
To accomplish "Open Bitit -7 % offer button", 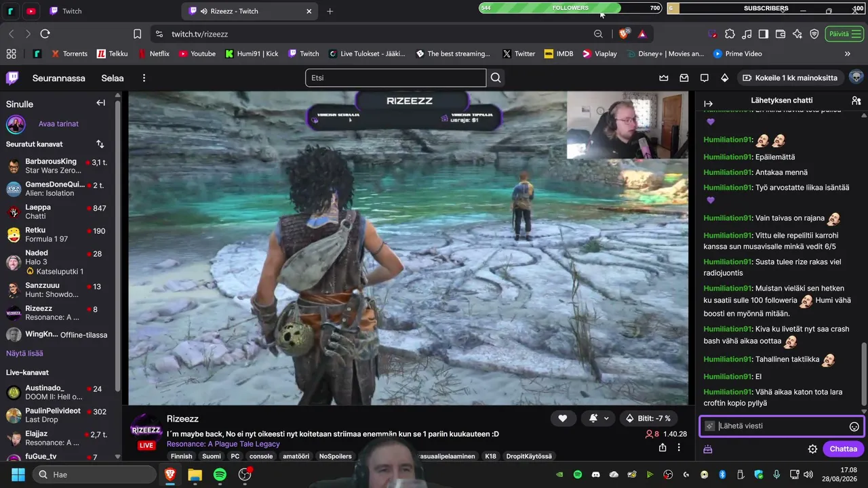I will pos(650,418).
